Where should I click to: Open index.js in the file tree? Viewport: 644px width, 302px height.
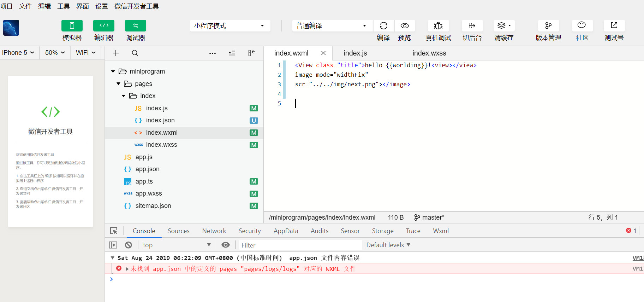pos(184,108)
